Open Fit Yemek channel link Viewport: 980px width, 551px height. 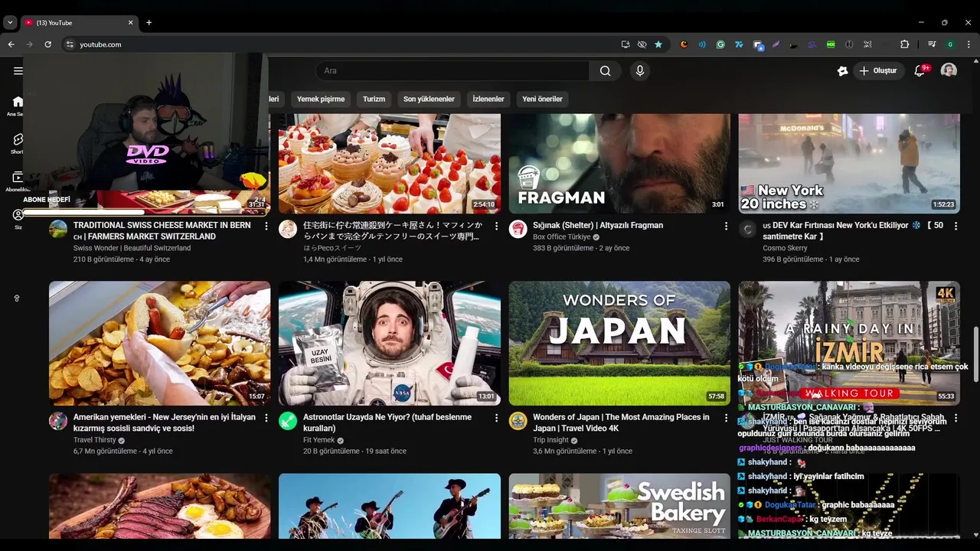pos(318,440)
